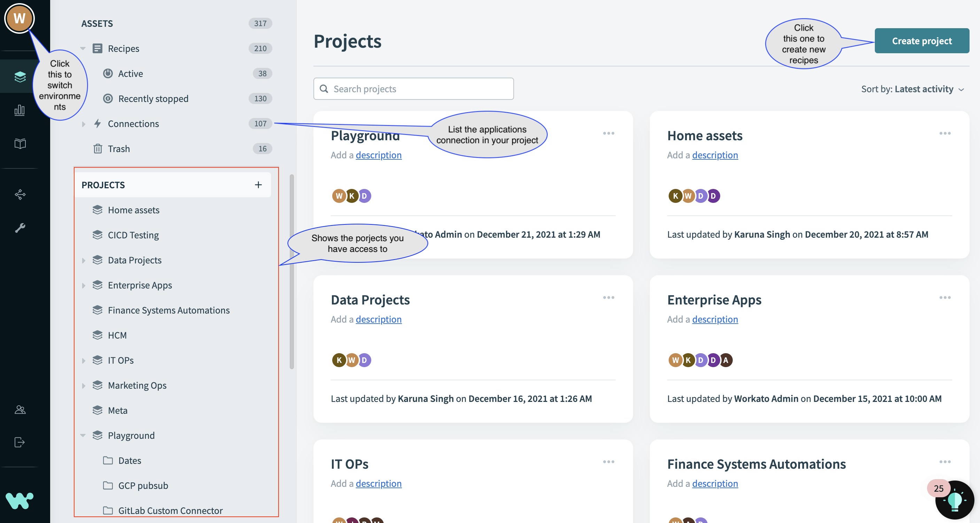Open the options menu on IT OPs card
The height and width of the screenshot is (523, 980).
point(608,462)
